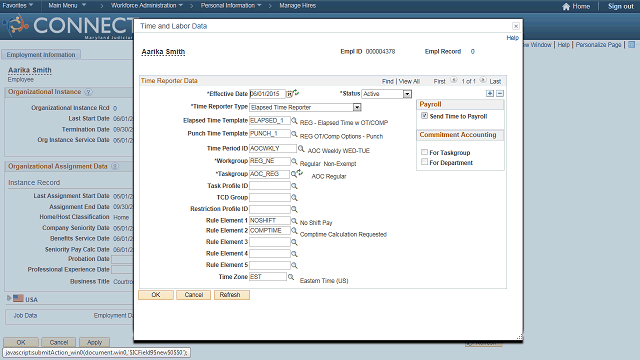Click into the Task Profile ID field

[269, 186]
